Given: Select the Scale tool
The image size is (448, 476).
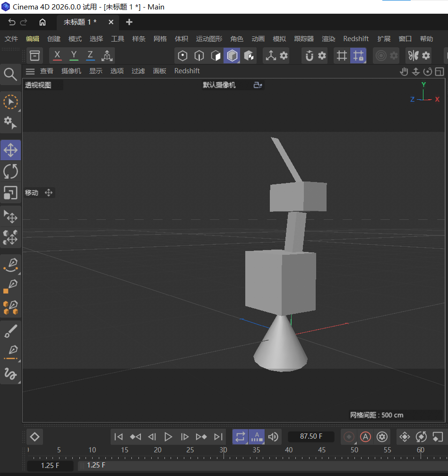Looking at the screenshot, I should (10, 193).
